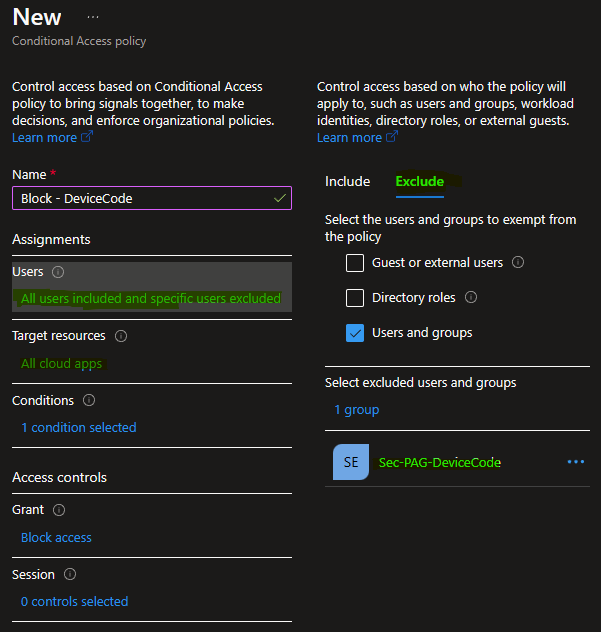The width and height of the screenshot is (601, 632).
Task: Click the Conditions info icon
Action: tap(89, 400)
